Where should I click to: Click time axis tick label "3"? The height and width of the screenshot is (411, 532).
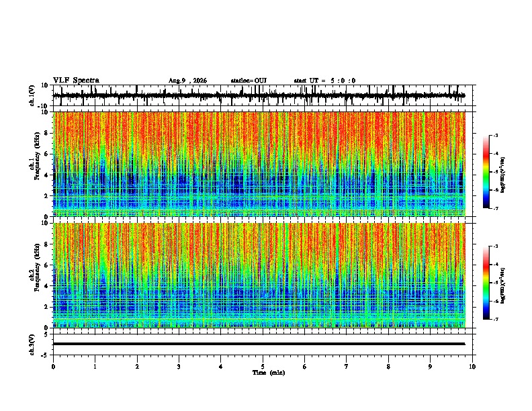(179, 367)
